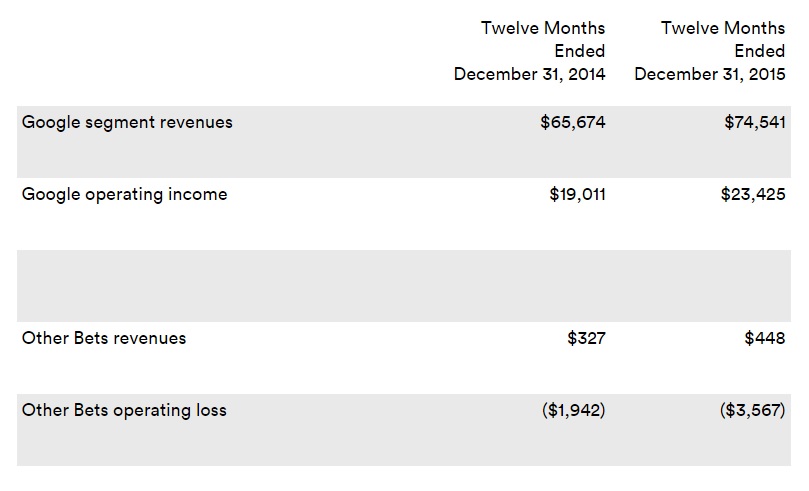The height and width of the screenshot is (491, 809).
Task: Click the ($1,942) operating loss value
Action: 572,411
